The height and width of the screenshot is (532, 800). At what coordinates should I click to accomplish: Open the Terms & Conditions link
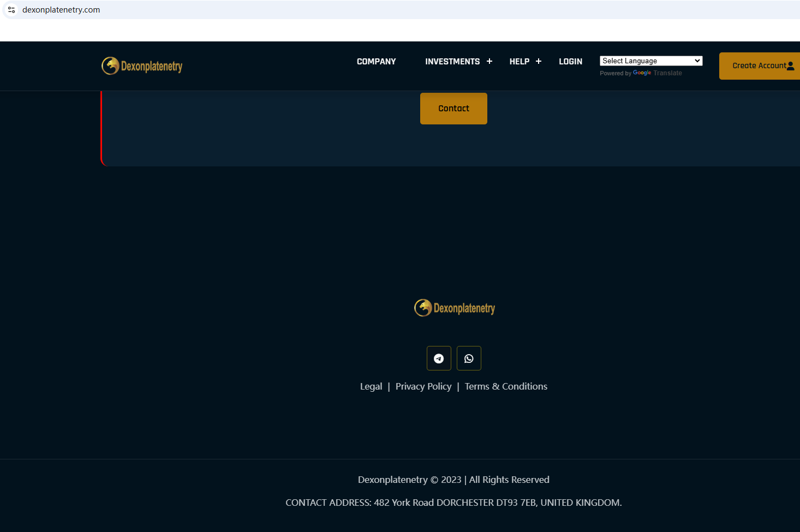(x=506, y=386)
